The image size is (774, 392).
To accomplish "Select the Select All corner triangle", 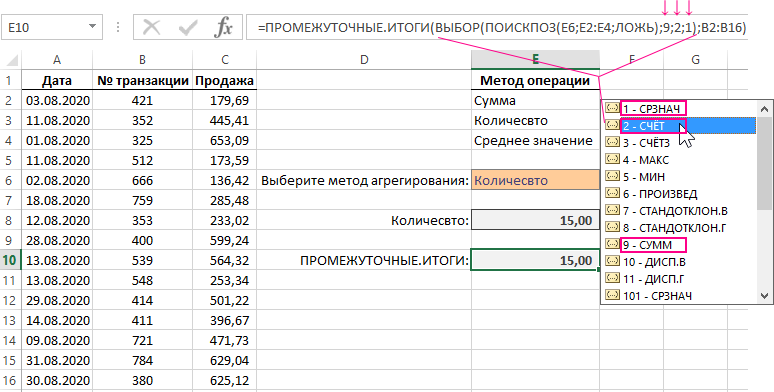I will tap(11, 60).
